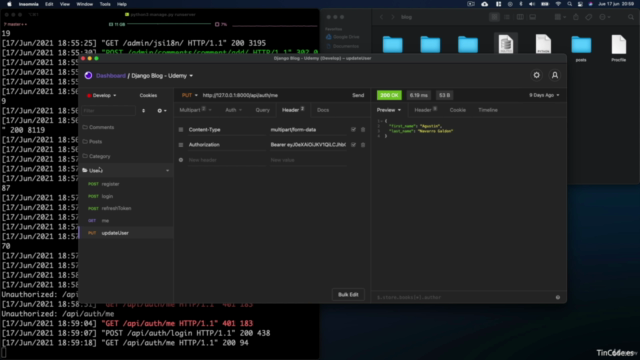Switch Finder to list view
The image size is (640, 360).
click(x=507, y=17)
